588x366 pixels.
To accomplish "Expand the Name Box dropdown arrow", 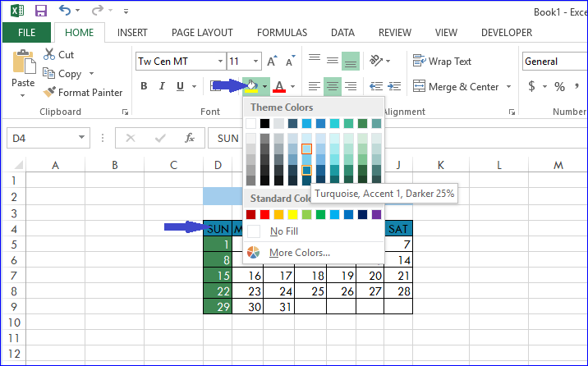I will tap(81, 138).
